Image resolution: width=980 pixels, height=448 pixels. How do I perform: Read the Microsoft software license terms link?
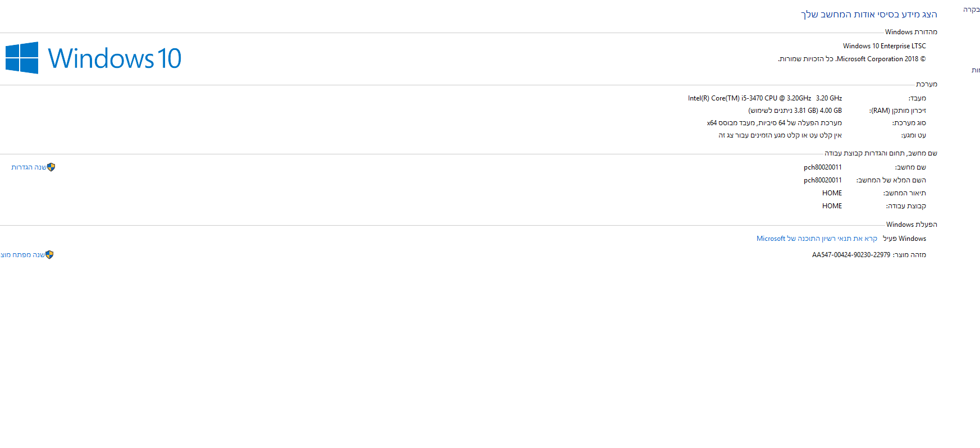(816, 239)
